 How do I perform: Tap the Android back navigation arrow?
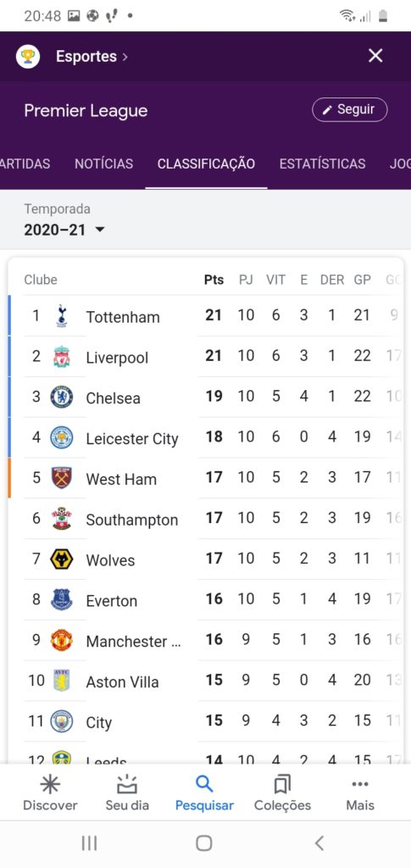319,843
